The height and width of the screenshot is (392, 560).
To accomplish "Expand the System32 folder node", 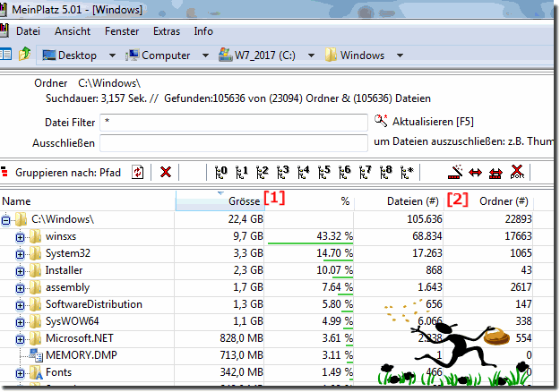I will coord(20,254).
